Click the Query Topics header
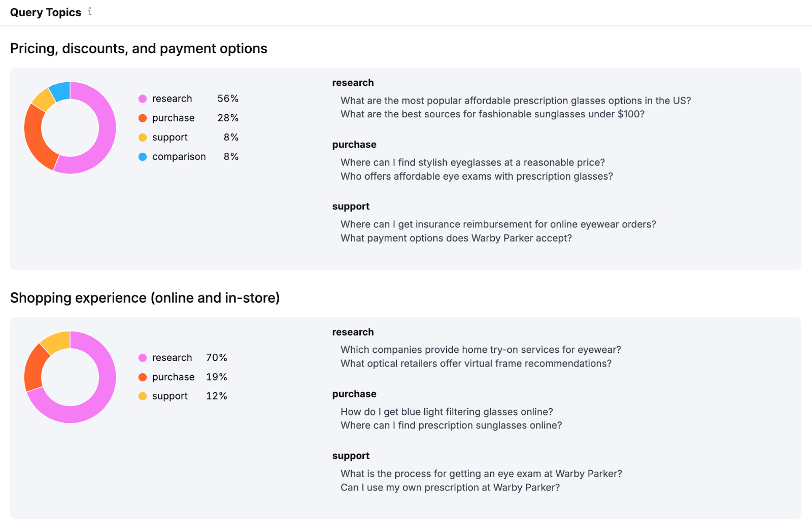The width and height of the screenshot is (812, 528). point(46,12)
